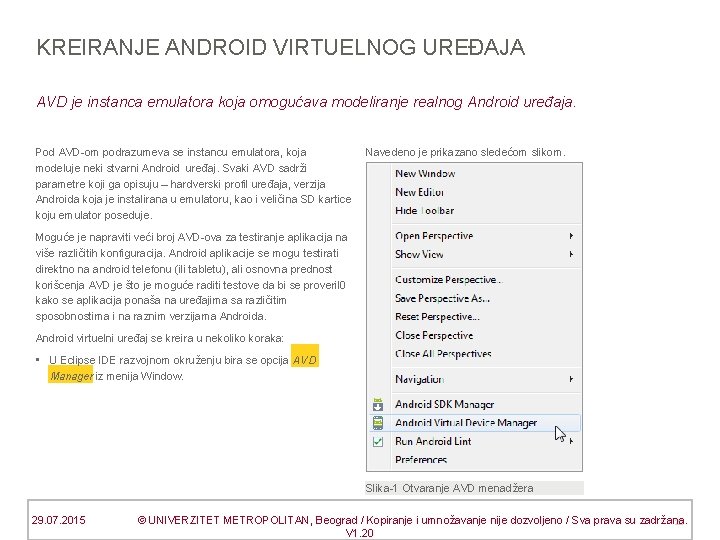Click the Android Virtual Device Manager phone icon
Image resolution: width=720 pixels, height=540 pixels.
[378, 423]
